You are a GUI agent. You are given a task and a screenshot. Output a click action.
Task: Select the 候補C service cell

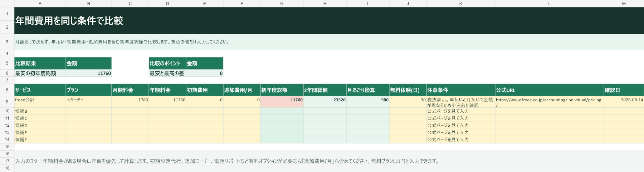point(40,118)
